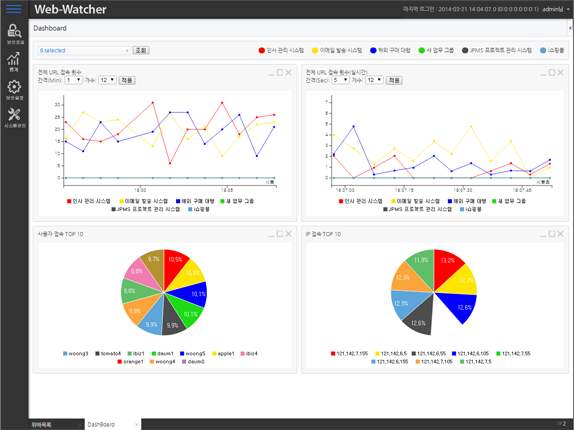574x430 pixels.
Task: Toggle woong5 in the user pie legend
Action: (x=193, y=354)
